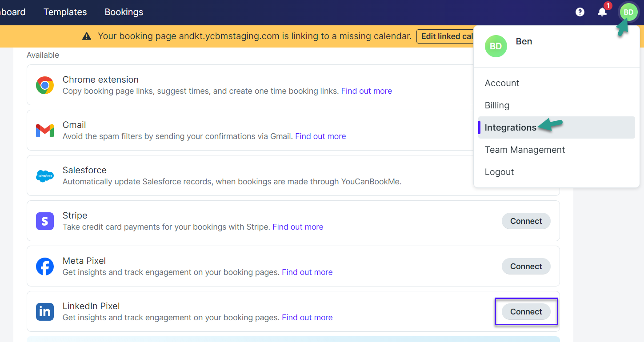The height and width of the screenshot is (342, 644).
Task: Select Team Management from the profile menu
Action: pyautogui.click(x=556, y=150)
